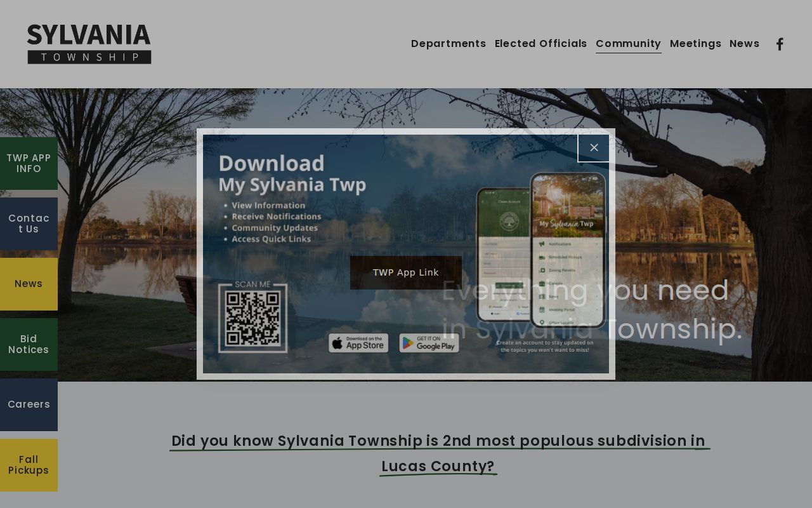Open the Meetings menu
Viewport: 812px width, 508px height.
tap(695, 44)
